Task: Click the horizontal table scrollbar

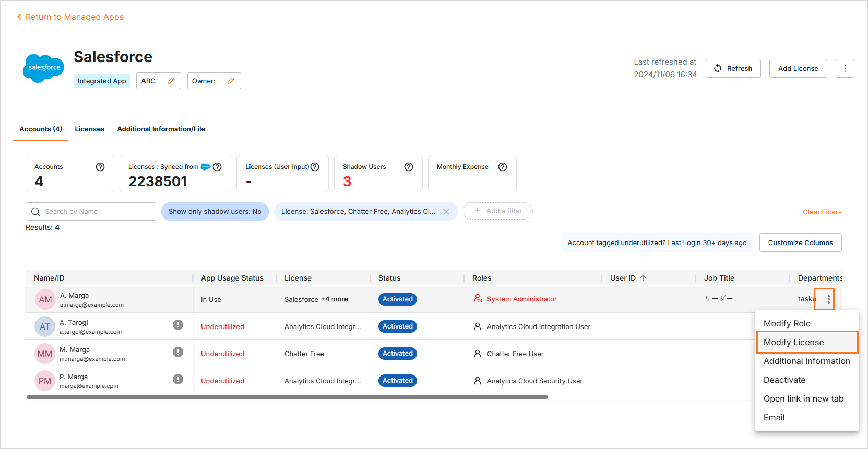Action: 287,397
